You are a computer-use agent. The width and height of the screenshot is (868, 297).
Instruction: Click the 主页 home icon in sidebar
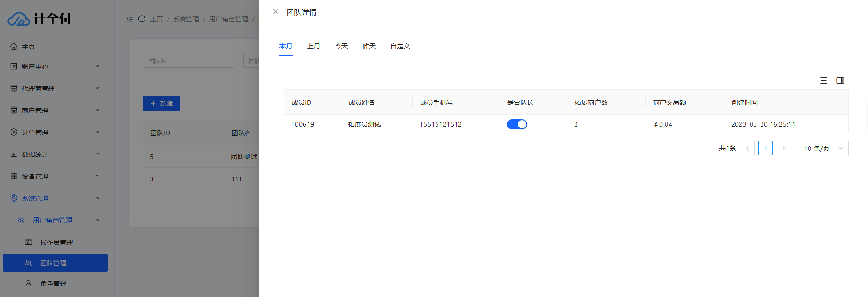click(x=14, y=46)
